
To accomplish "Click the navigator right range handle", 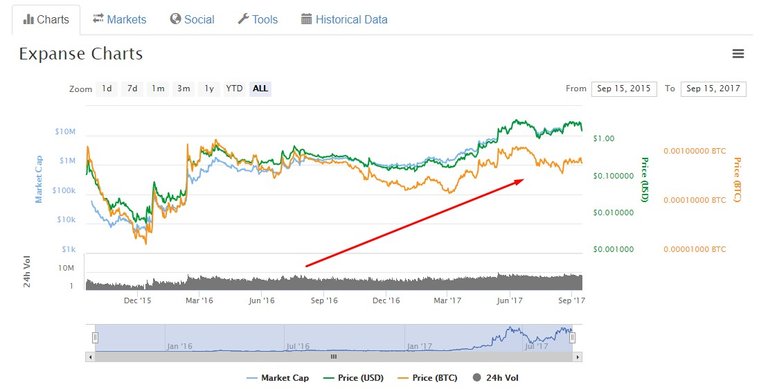I will (572, 338).
